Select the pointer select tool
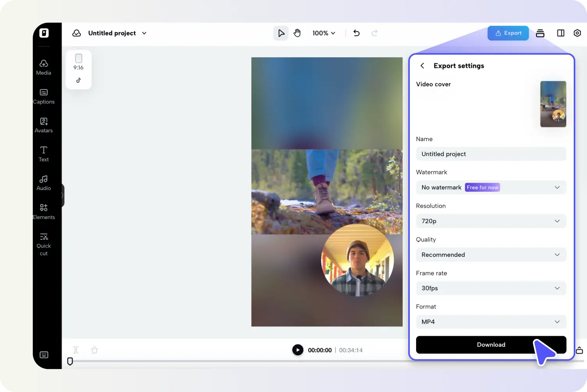The image size is (587, 392). point(281,33)
